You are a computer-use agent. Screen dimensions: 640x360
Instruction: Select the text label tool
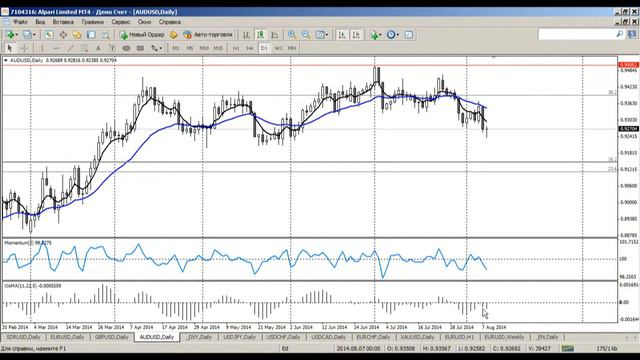pos(112,48)
